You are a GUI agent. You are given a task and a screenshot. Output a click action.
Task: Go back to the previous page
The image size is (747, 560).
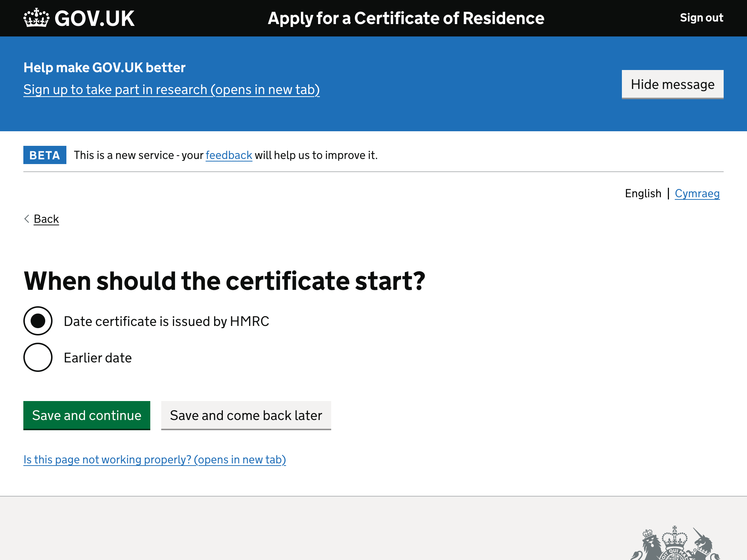pyautogui.click(x=46, y=219)
